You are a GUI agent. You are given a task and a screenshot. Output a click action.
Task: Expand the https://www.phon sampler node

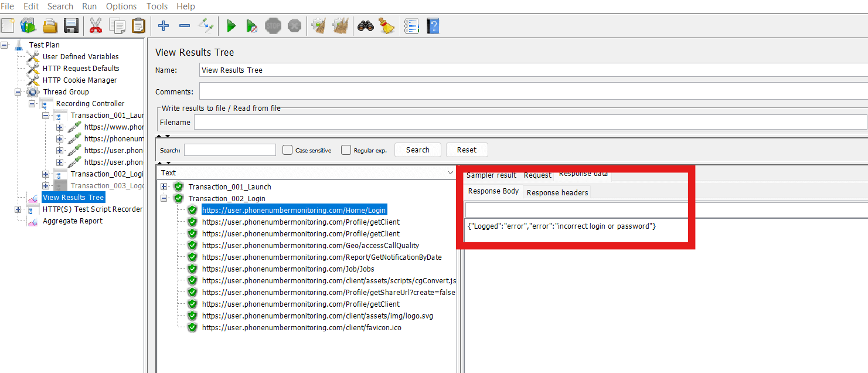[x=60, y=127]
